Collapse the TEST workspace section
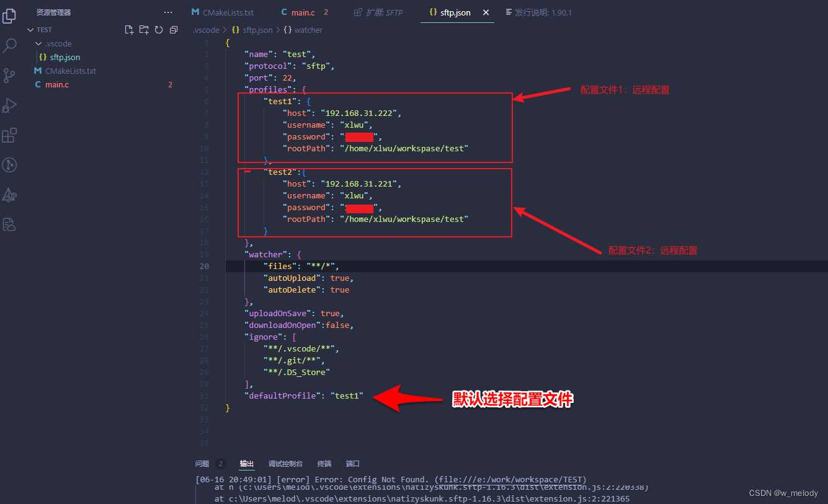This screenshot has width=828, height=504. 30,29
